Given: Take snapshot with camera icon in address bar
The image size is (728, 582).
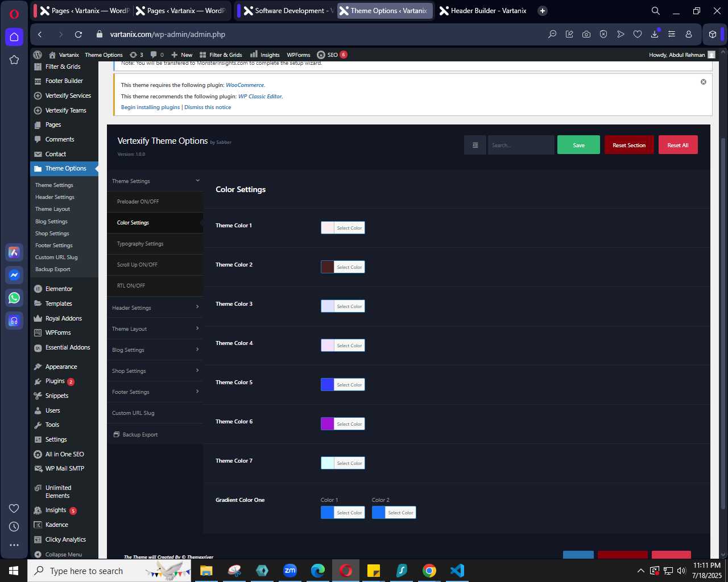Looking at the screenshot, I should pyautogui.click(x=586, y=35).
